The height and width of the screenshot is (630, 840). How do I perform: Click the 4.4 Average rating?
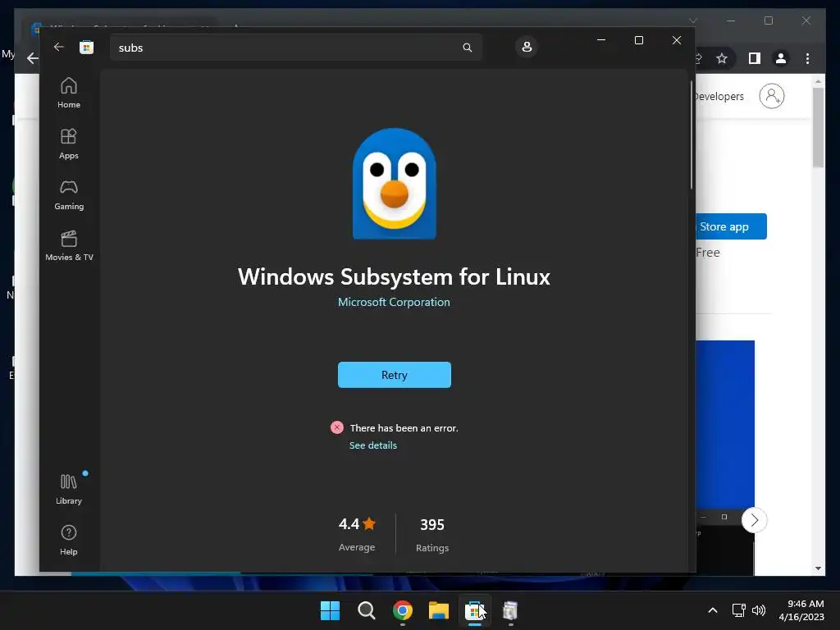tap(357, 534)
